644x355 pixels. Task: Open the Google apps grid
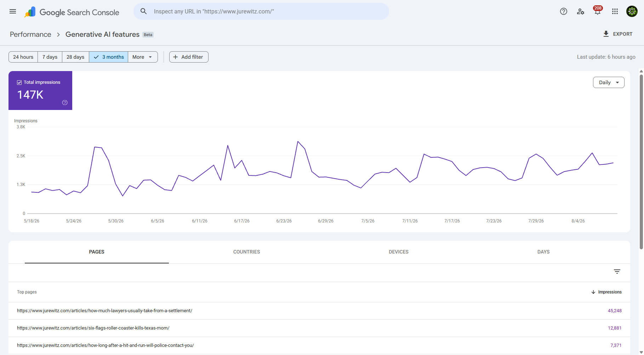[615, 11]
